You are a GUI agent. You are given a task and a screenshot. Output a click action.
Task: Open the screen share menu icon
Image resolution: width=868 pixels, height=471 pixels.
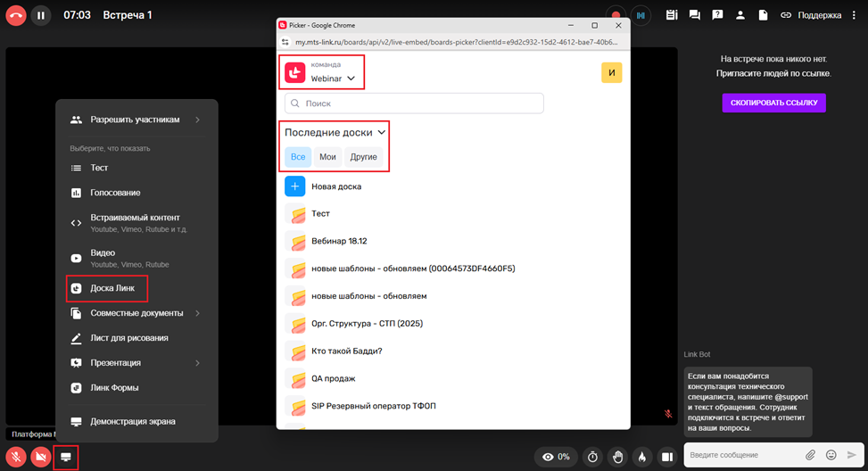tap(66, 457)
